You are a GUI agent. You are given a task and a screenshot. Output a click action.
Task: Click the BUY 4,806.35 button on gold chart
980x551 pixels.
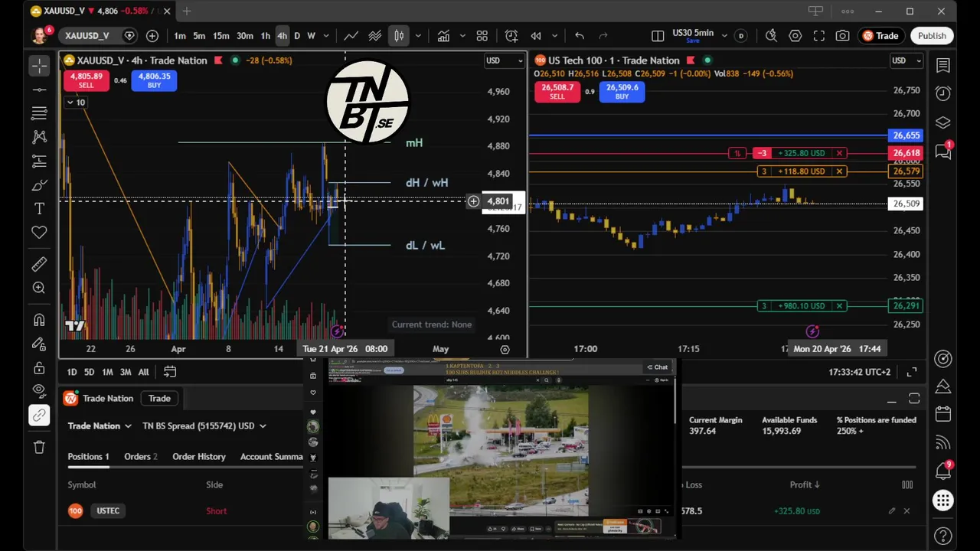pos(154,80)
